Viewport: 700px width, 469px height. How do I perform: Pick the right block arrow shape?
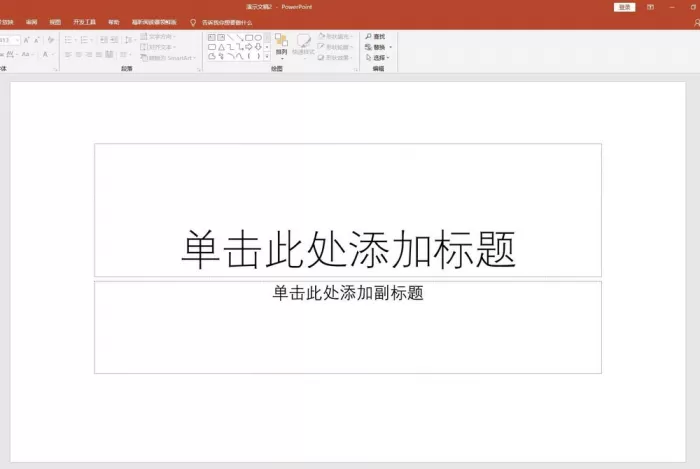(249, 47)
